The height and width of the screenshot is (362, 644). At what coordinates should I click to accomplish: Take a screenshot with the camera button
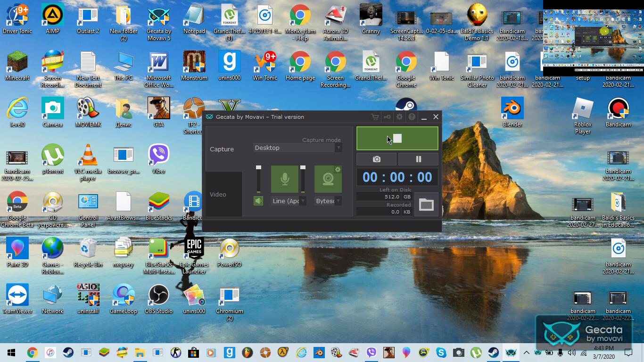click(376, 159)
